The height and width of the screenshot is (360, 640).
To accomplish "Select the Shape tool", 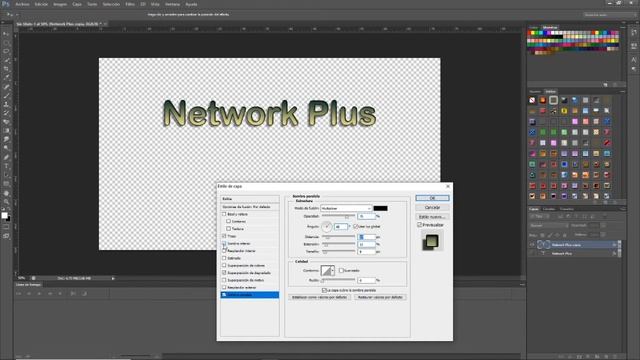I will tap(6, 184).
